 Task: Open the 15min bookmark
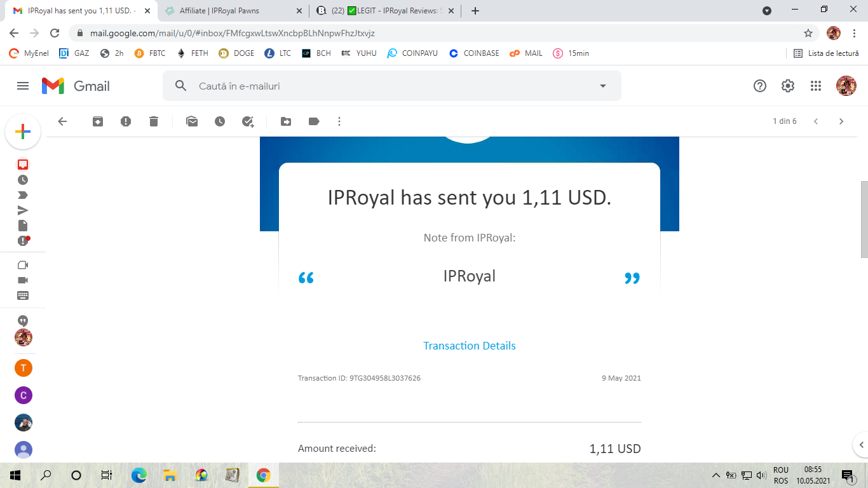571,53
